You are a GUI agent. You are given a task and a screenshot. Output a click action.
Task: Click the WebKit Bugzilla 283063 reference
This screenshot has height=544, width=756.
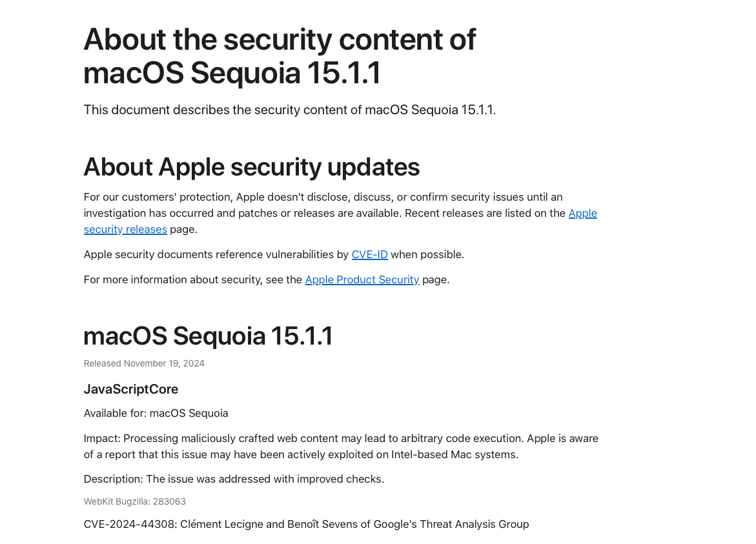pyautogui.click(x=134, y=501)
